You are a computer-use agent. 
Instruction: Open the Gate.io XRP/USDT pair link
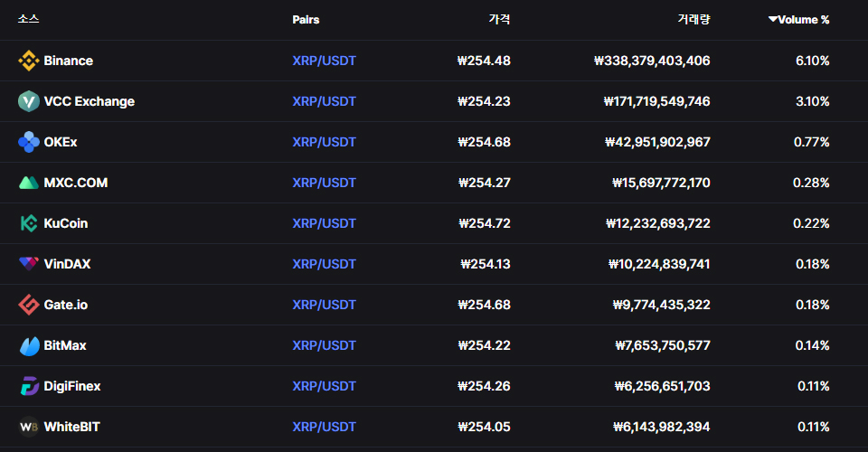324,305
